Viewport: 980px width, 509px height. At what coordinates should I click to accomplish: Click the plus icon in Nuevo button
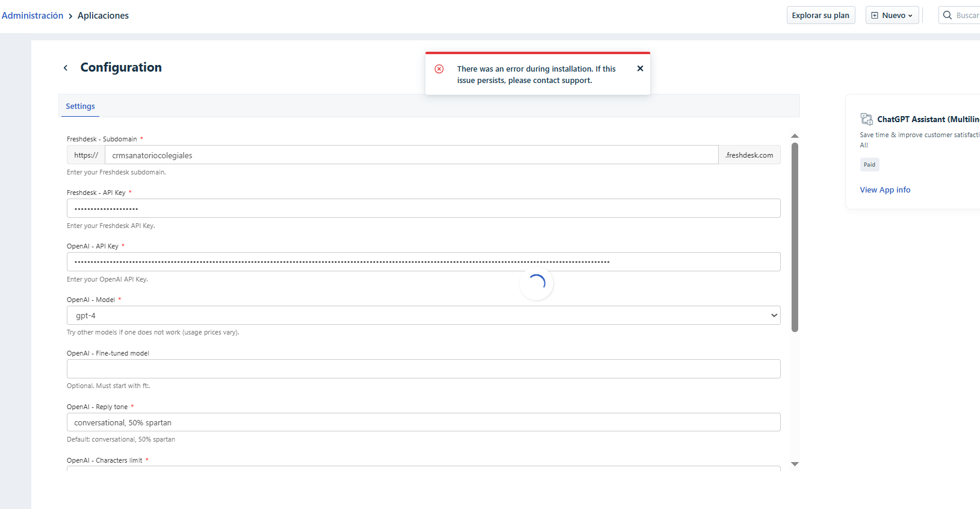(875, 16)
